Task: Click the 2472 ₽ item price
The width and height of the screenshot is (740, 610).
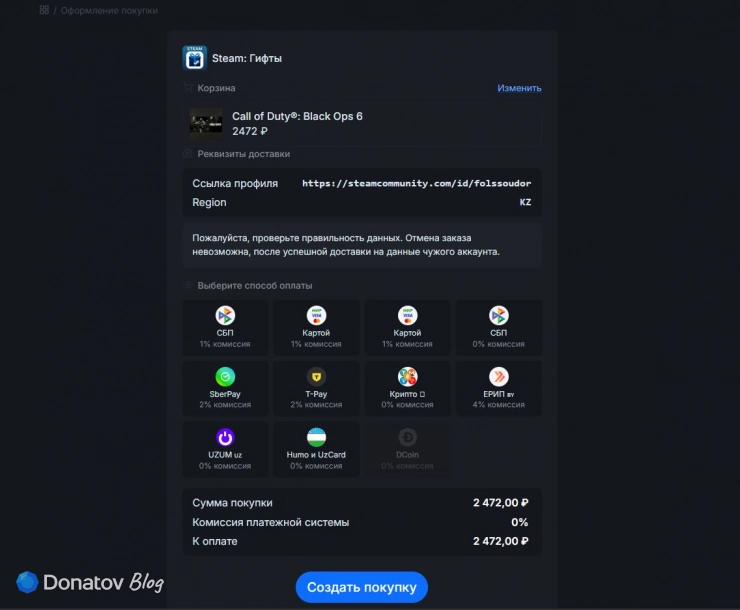Action: 250,131
